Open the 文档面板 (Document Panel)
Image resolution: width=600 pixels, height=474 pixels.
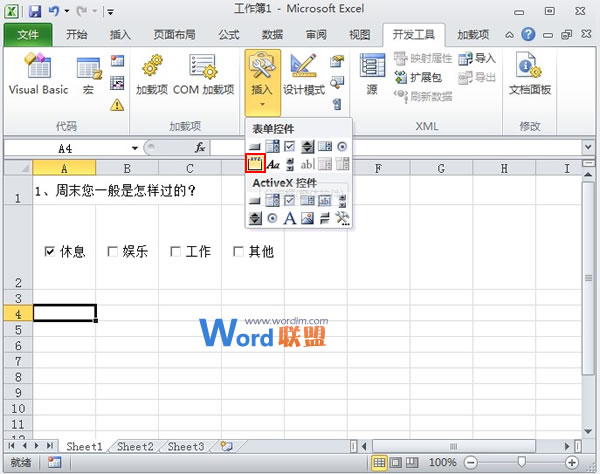(530, 76)
